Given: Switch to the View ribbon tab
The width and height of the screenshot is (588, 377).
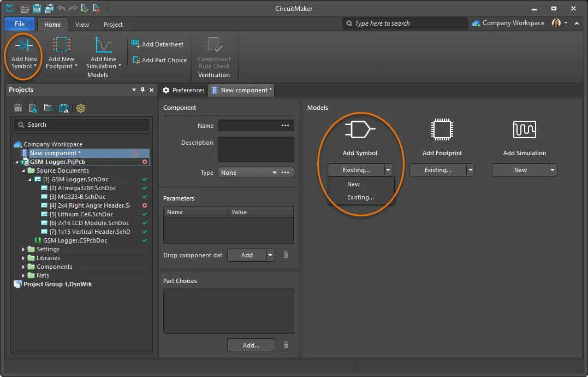Looking at the screenshot, I should pyautogui.click(x=82, y=25).
